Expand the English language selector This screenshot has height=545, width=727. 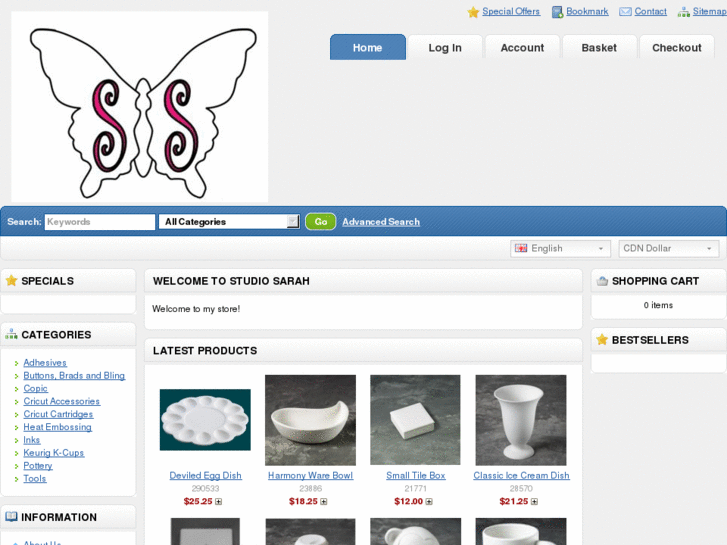[x=560, y=249]
